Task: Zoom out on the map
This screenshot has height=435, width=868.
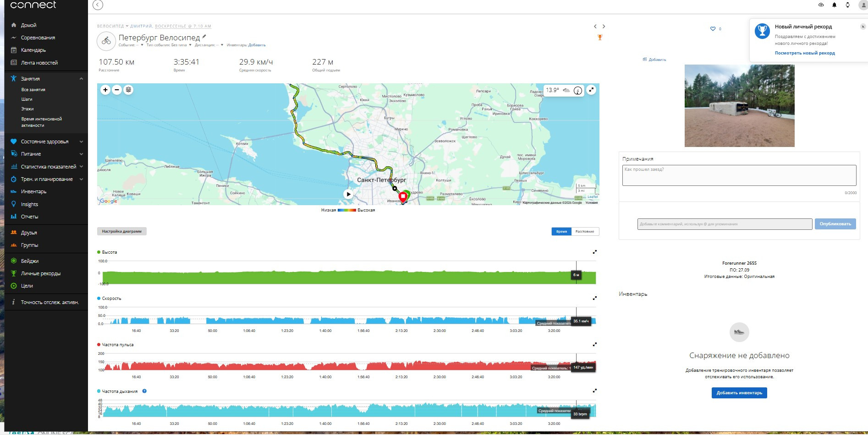Action: [x=117, y=90]
